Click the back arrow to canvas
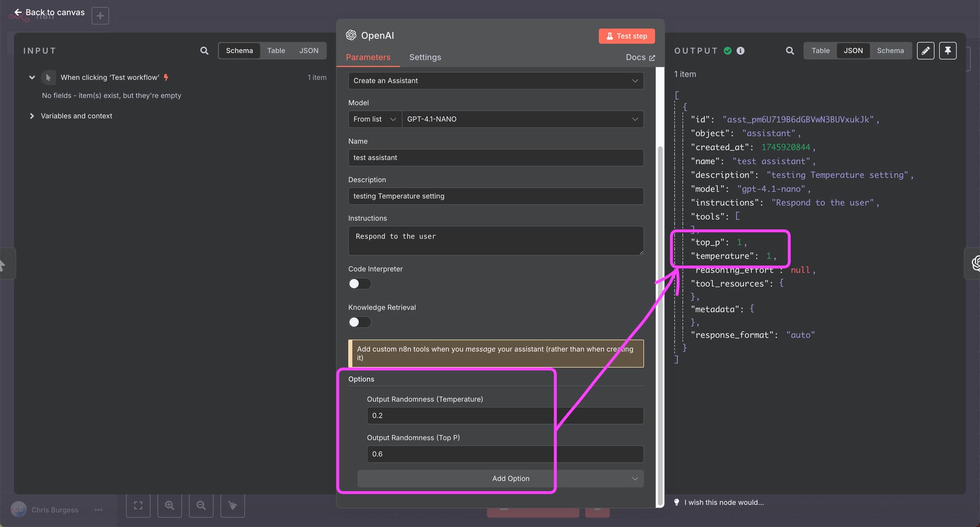Screen dimensions: 980x527 (x=18, y=12)
